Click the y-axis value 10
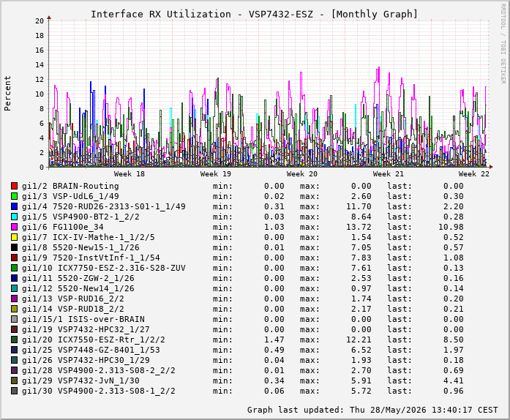This screenshot has width=510, height=420. [x=40, y=94]
